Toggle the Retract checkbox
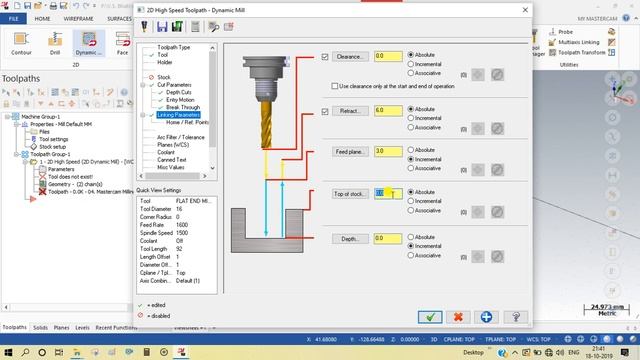The width and height of the screenshot is (640, 360). 325,111
